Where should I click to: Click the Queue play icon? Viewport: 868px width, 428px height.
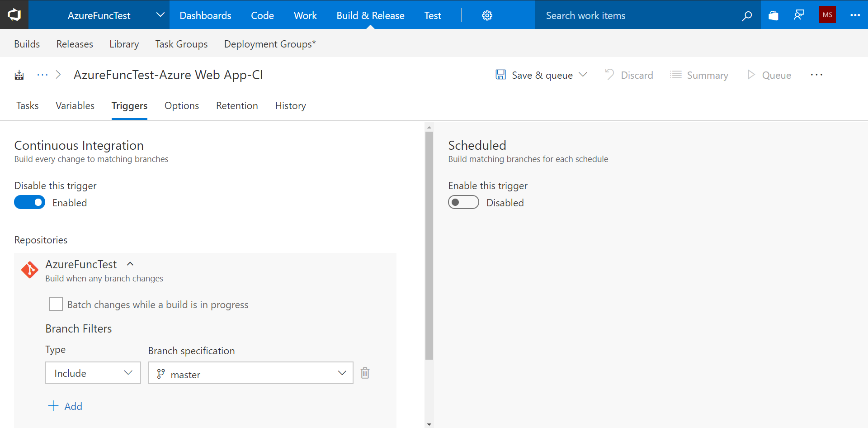(x=751, y=75)
